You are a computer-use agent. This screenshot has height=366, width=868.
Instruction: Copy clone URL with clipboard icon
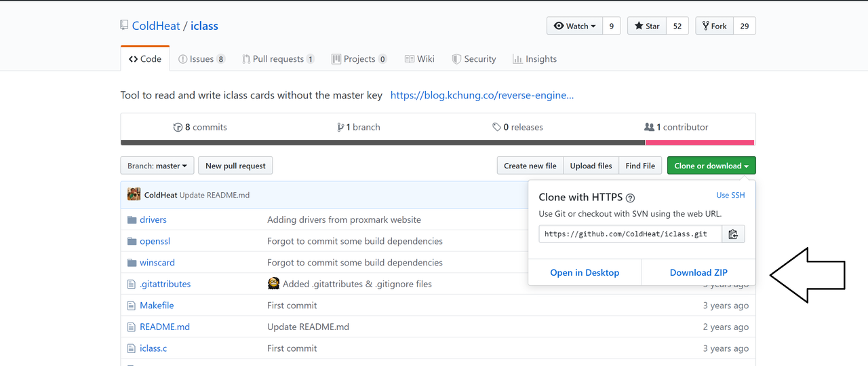tap(733, 234)
